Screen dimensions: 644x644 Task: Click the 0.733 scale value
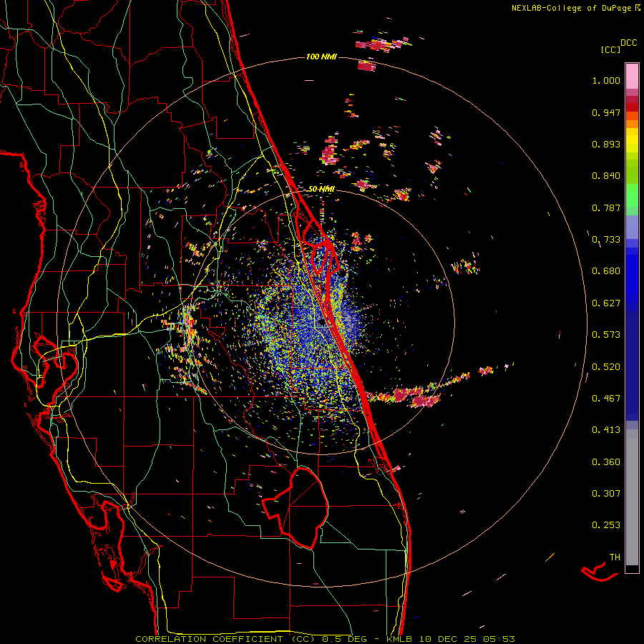coord(606,240)
